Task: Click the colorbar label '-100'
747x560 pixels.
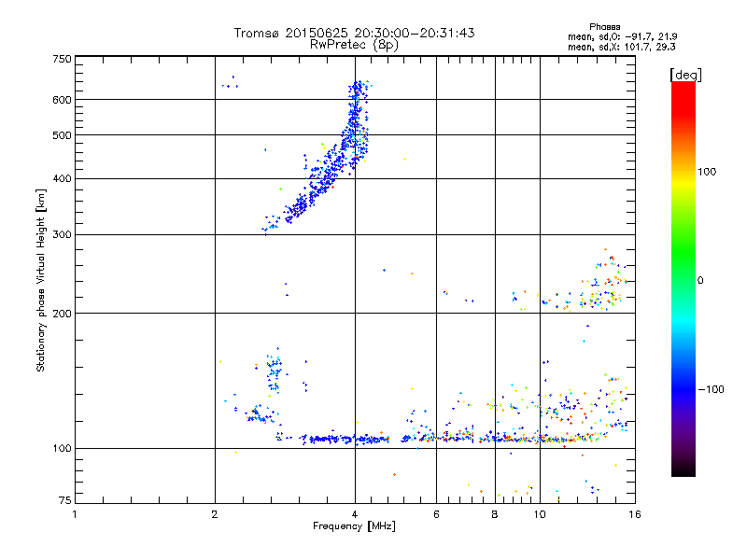Action: [712, 389]
